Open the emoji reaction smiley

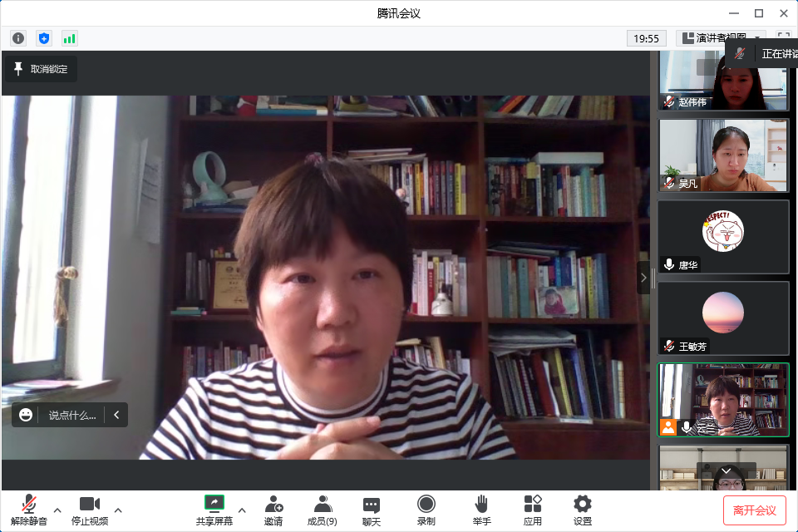[x=26, y=415]
